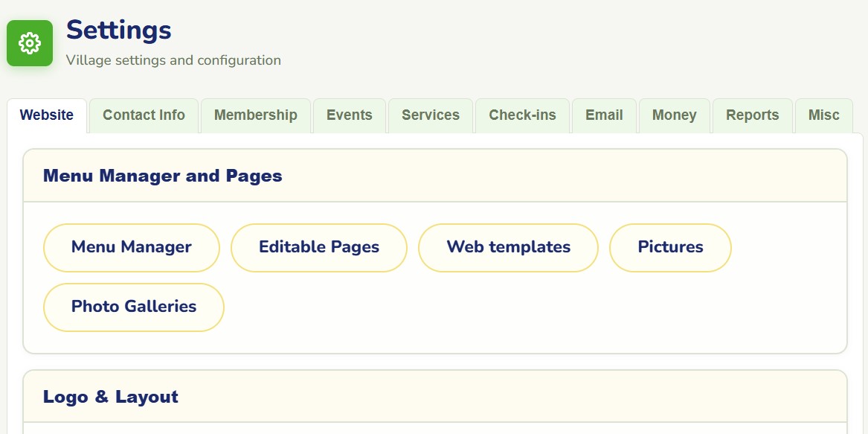Switch to the Check-ins tab
Viewport: 868px width, 434px height.
(x=523, y=115)
